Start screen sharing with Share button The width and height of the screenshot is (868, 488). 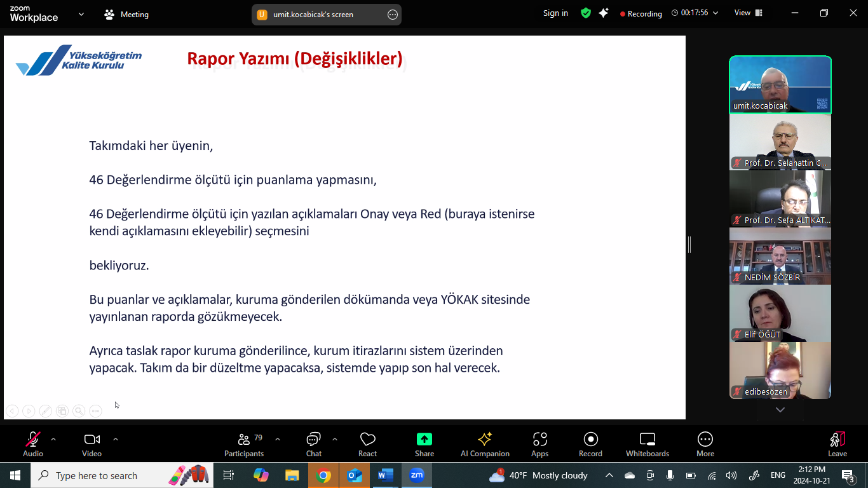[x=424, y=444]
